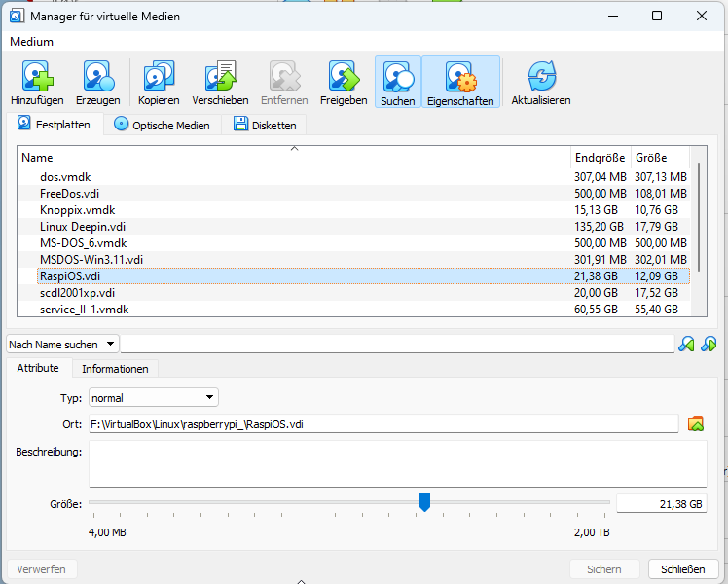
Task: Sort by the Endgröße column header
Action: 601,158
